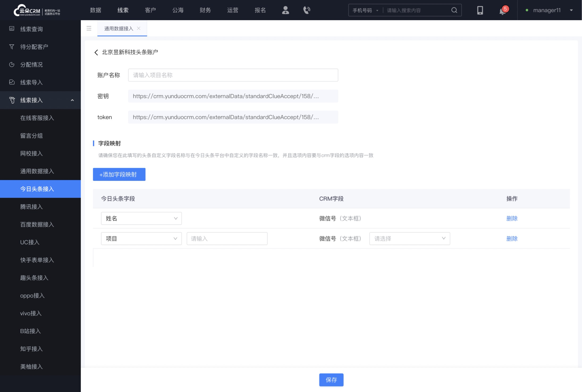
Task: Click 保存 to save configuration
Action: (x=331, y=380)
